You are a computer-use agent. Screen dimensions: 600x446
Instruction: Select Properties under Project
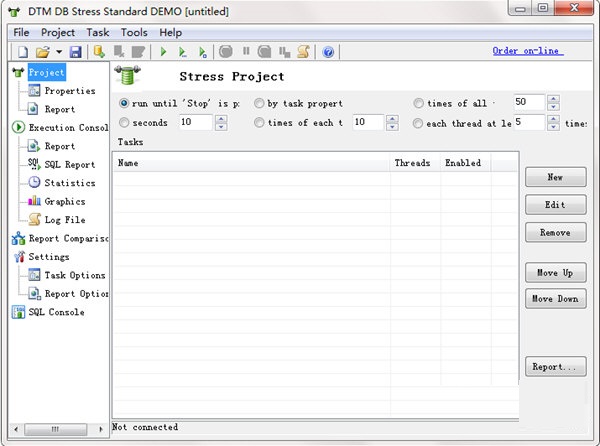[70, 91]
